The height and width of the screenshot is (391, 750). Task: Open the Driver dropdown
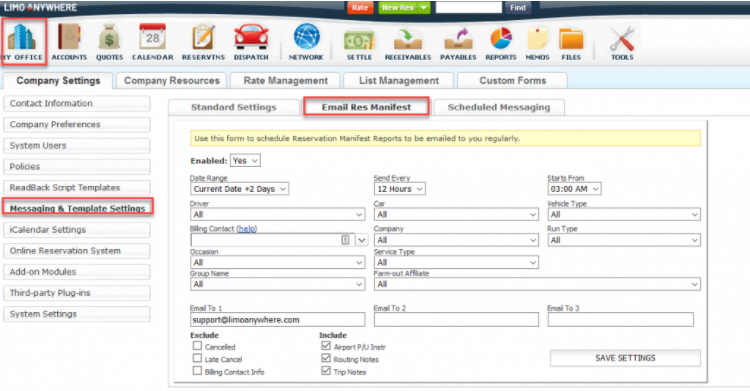point(277,214)
